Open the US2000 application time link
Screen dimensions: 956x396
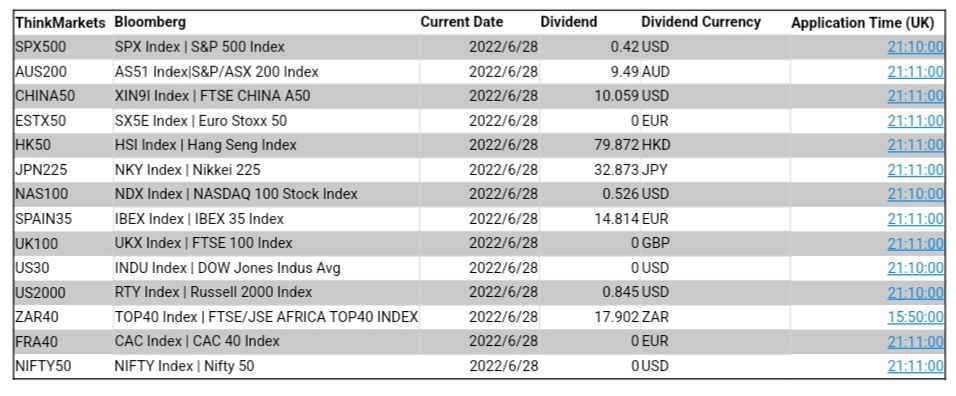point(915,292)
